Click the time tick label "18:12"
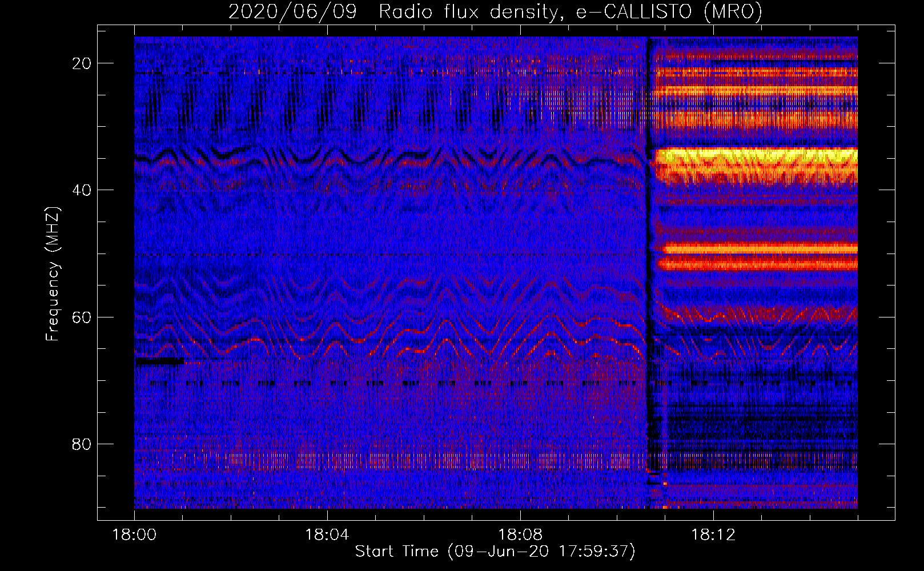Viewport: 924px width, 571px height. coord(713,535)
